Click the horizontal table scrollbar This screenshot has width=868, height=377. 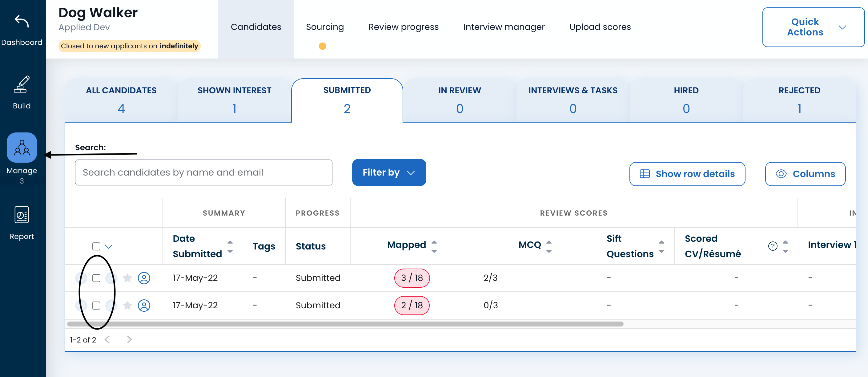(345, 324)
